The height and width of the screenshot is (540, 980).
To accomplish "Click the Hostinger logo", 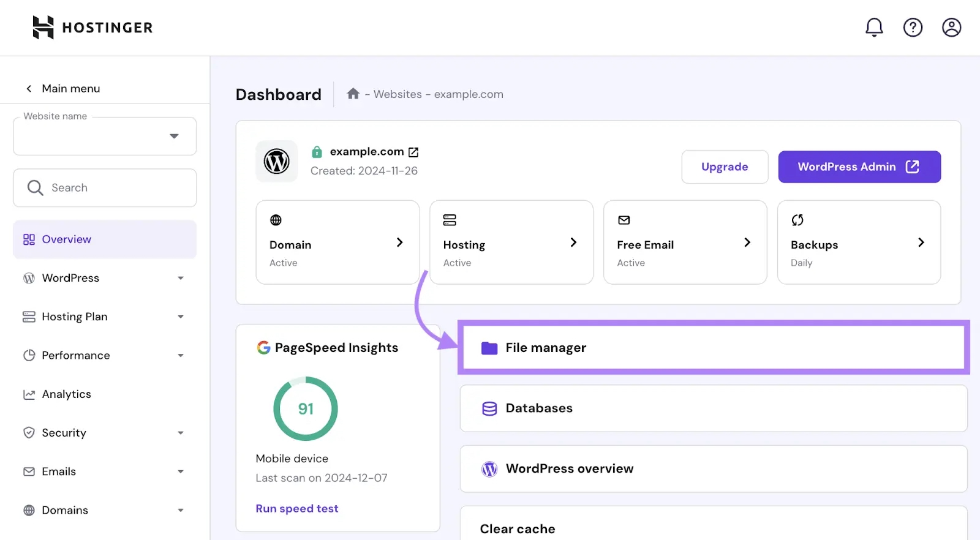I will 92,28.
